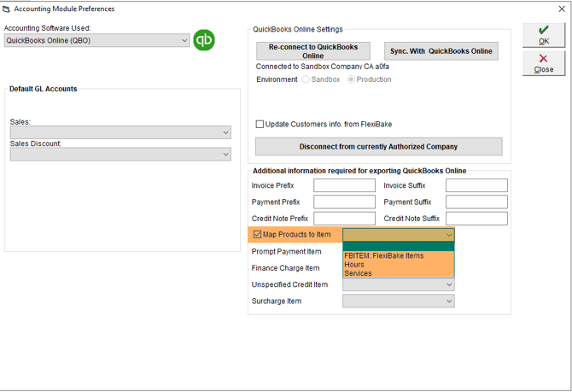Screen dimensions: 572x392
Task: Click the 'Finance Charge Item' label
Action: pyautogui.click(x=286, y=268)
